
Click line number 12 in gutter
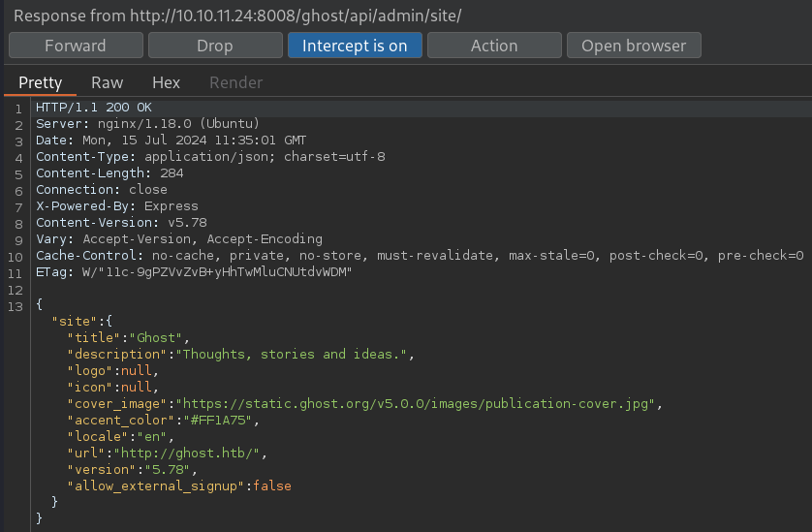16,290
